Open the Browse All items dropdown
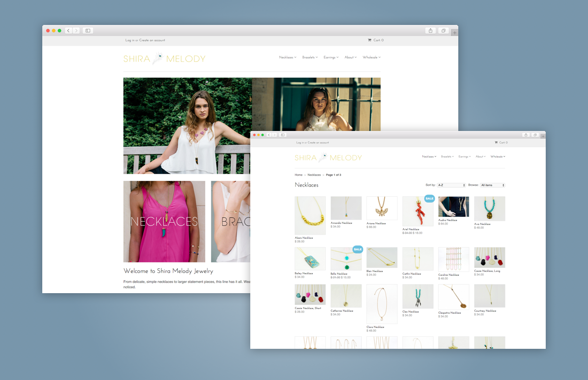This screenshot has height=380, width=588. point(492,185)
